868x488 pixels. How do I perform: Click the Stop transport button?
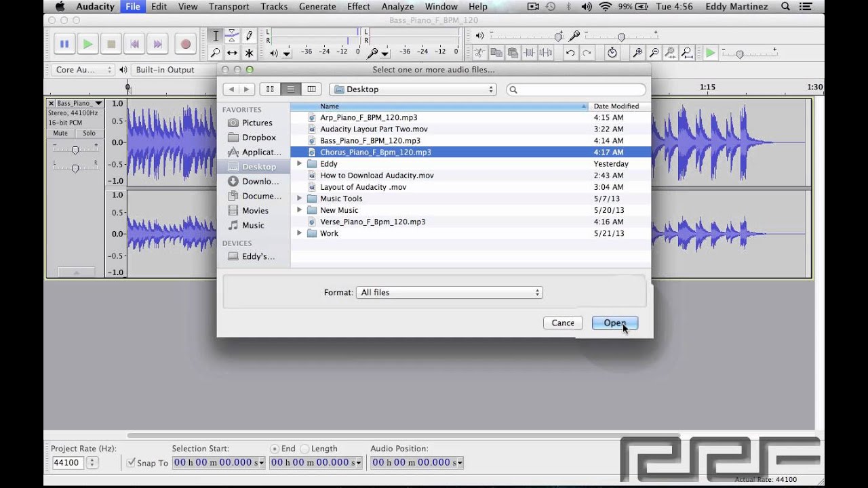pyautogui.click(x=111, y=44)
